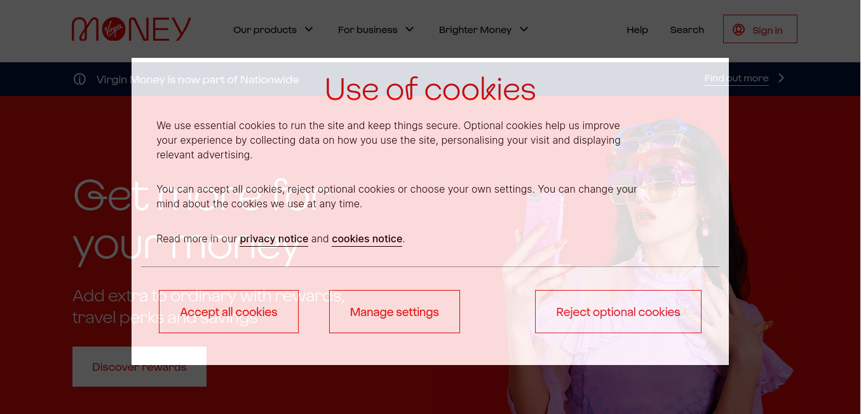Click the Virgin Money logo

point(132,29)
